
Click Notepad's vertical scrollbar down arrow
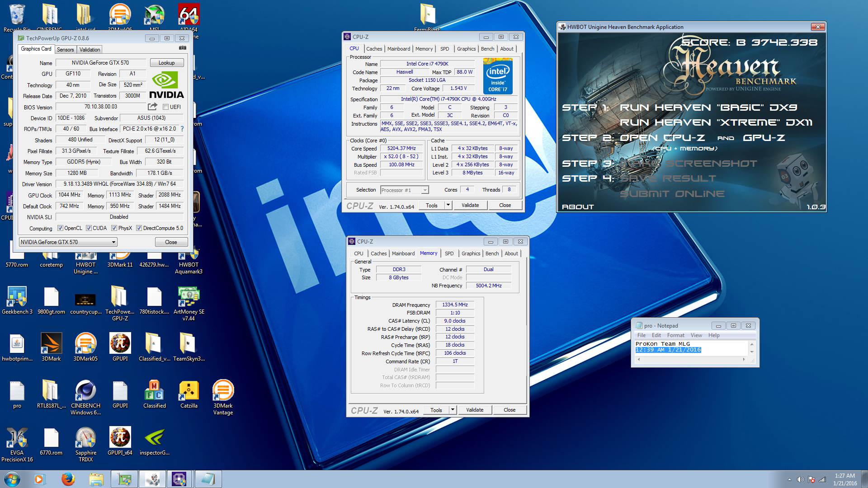[x=752, y=352]
